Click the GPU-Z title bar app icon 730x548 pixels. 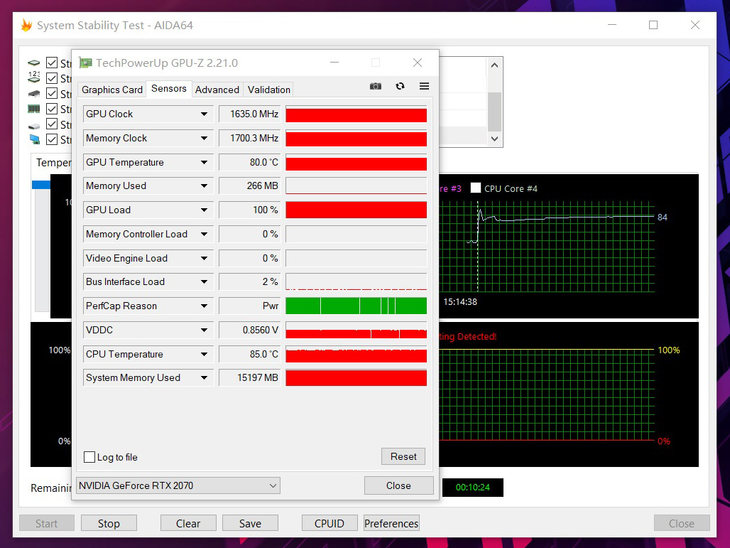pos(85,63)
